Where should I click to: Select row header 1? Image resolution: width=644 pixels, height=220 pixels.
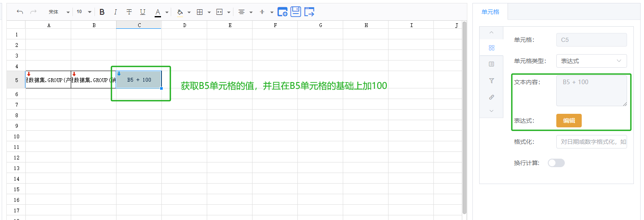point(16,34)
